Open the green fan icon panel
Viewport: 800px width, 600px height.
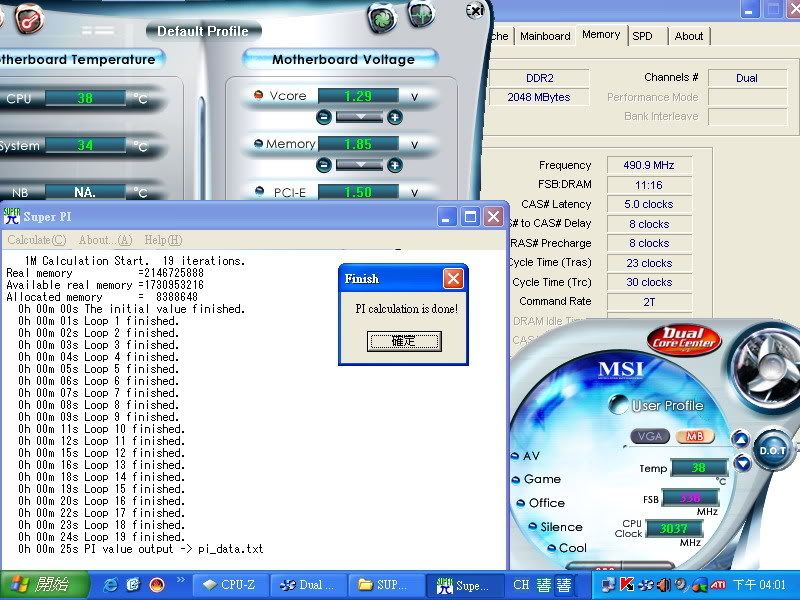[x=382, y=18]
